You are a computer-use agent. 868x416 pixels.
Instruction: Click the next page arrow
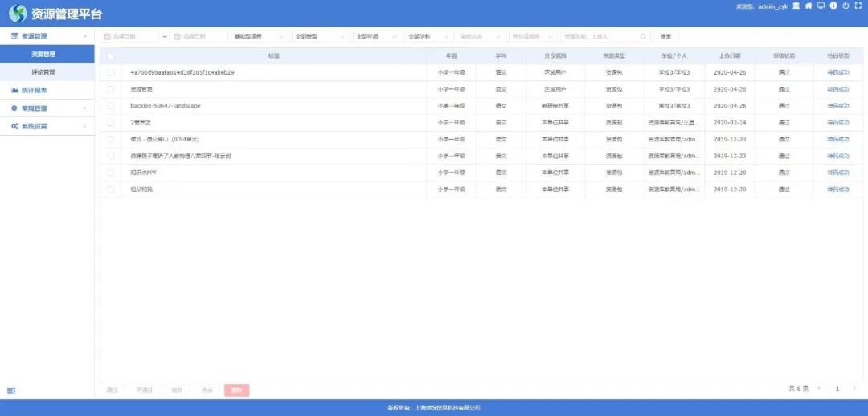(x=854, y=389)
